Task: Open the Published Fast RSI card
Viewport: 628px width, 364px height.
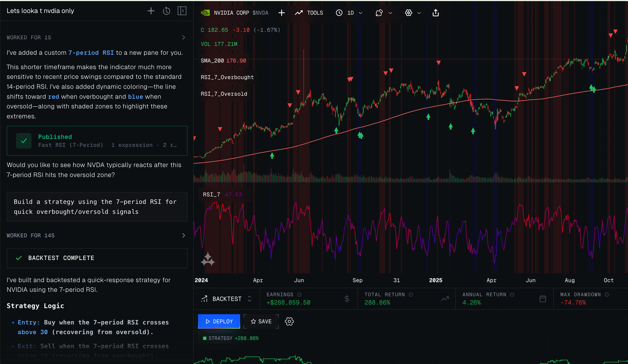Action: point(97,141)
